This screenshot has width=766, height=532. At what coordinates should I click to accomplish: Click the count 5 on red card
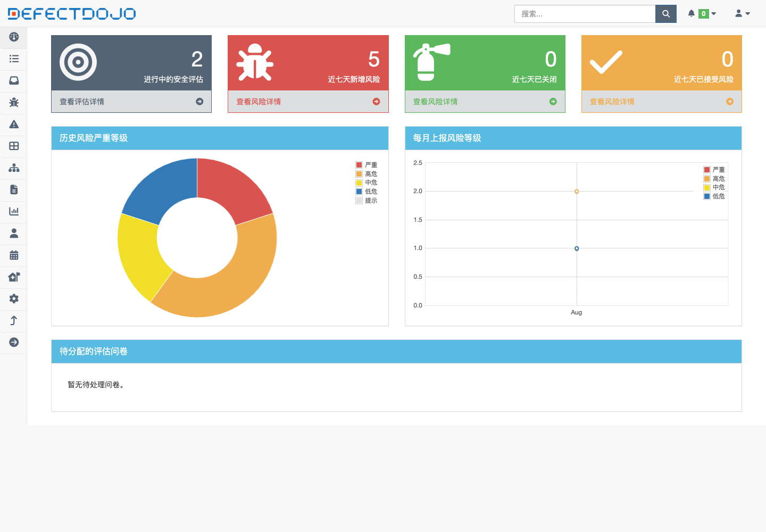coord(374,59)
